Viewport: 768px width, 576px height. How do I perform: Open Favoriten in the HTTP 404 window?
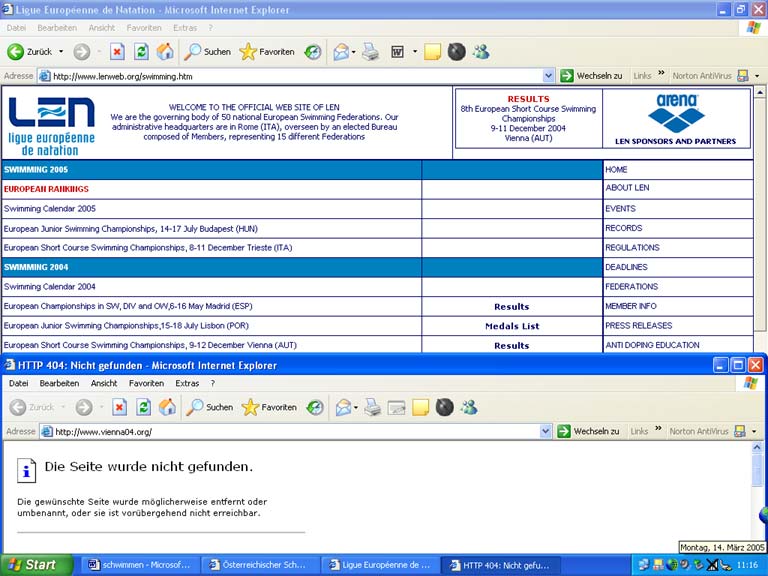coord(269,407)
